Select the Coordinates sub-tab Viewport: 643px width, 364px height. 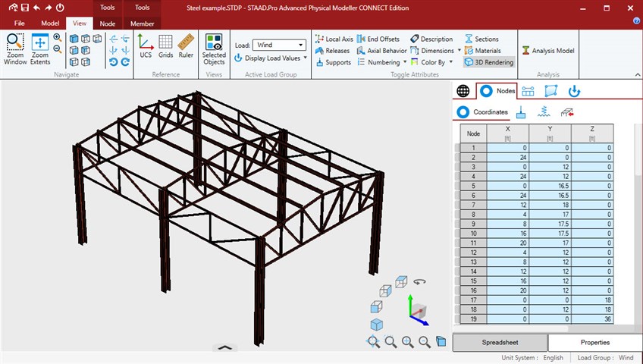click(x=481, y=112)
